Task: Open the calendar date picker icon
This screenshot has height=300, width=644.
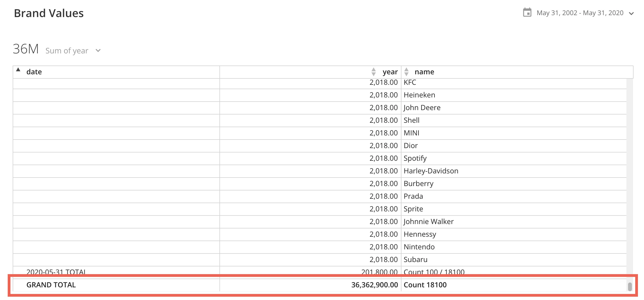Action: pos(527,13)
